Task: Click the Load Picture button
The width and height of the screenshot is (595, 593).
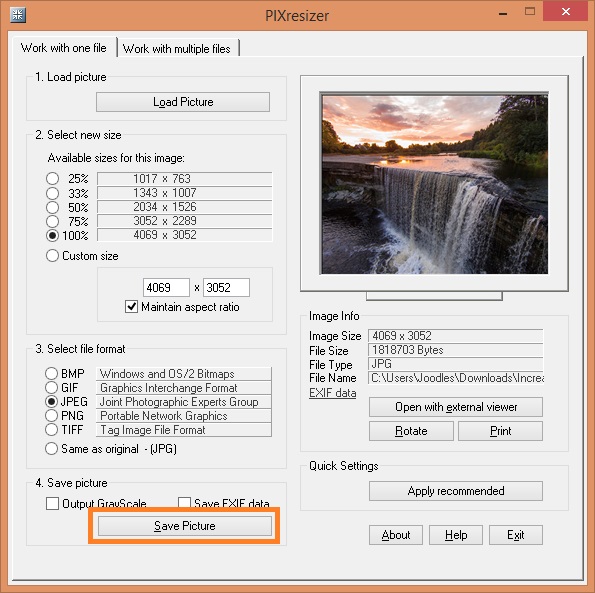Action: pyautogui.click(x=183, y=102)
